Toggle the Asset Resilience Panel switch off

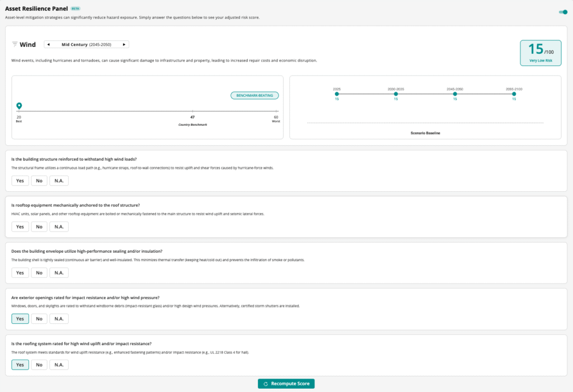(562, 12)
